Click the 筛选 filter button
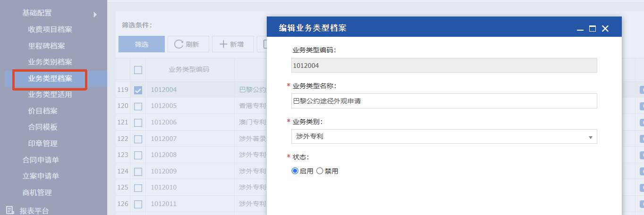The width and height of the screenshot is (644, 215). (x=142, y=44)
